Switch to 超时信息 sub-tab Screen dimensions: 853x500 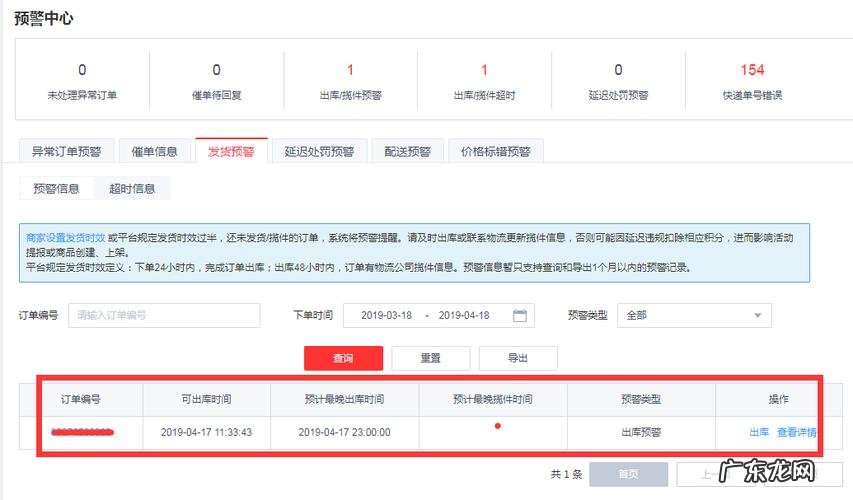[132, 188]
